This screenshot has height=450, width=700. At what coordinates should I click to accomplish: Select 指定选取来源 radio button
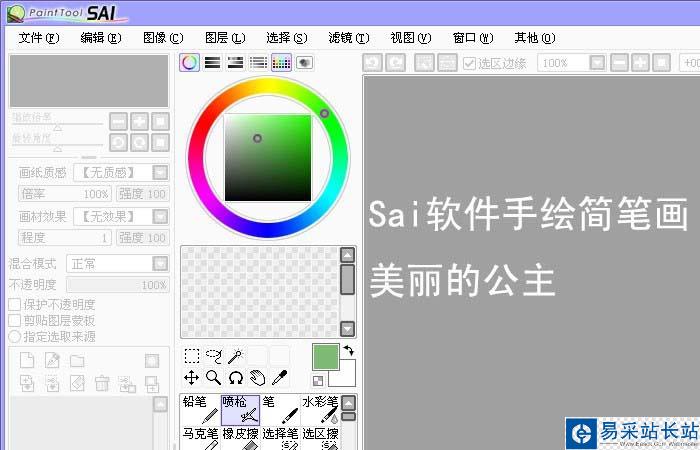coord(15,337)
